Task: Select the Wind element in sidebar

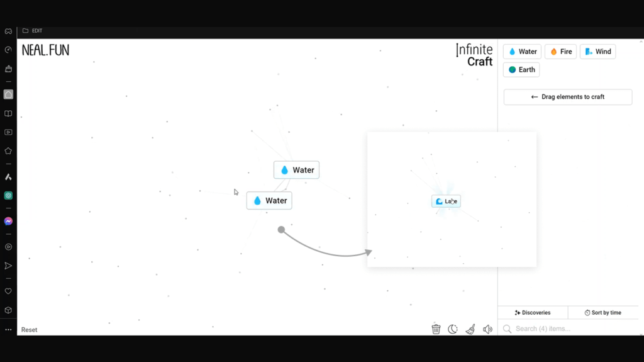Action: (597, 52)
